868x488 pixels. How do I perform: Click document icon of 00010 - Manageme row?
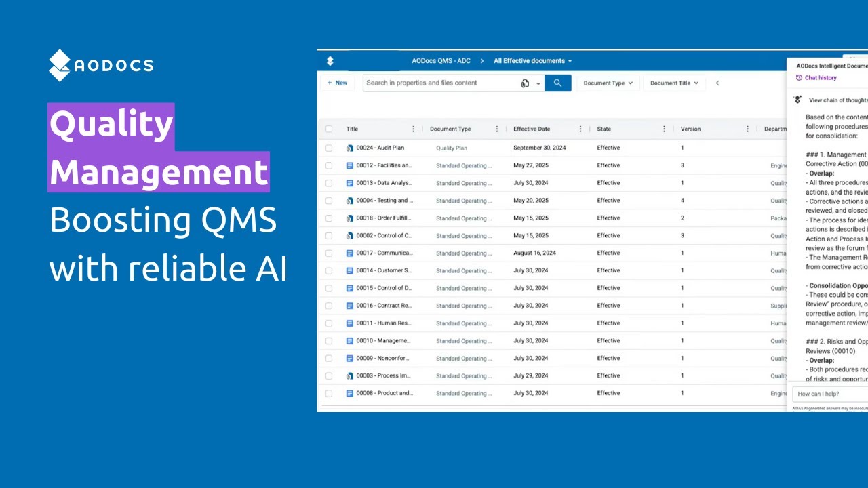350,341
